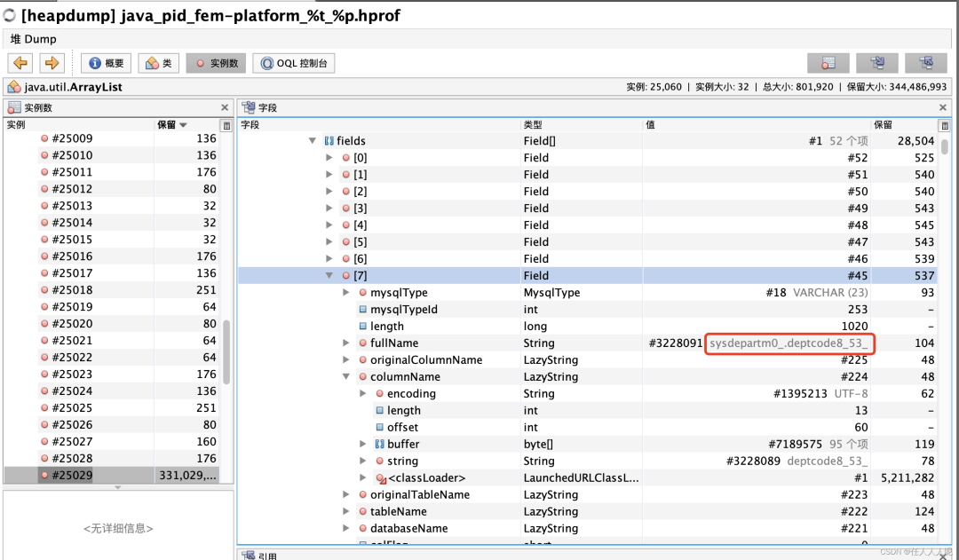The height and width of the screenshot is (560, 959).
Task: Click the fields array bracket icon
Action: coord(329,140)
